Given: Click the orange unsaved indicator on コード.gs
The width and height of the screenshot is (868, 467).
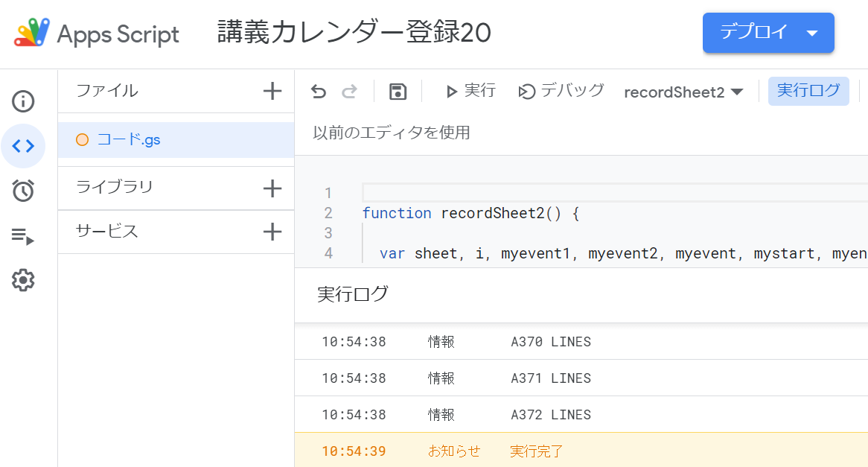Looking at the screenshot, I should click(x=82, y=139).
